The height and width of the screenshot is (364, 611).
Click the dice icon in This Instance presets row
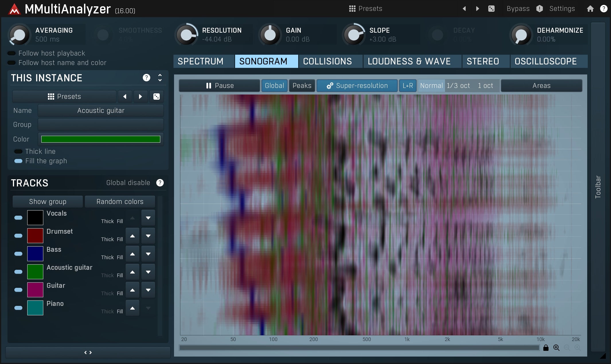tap(156, 97)
